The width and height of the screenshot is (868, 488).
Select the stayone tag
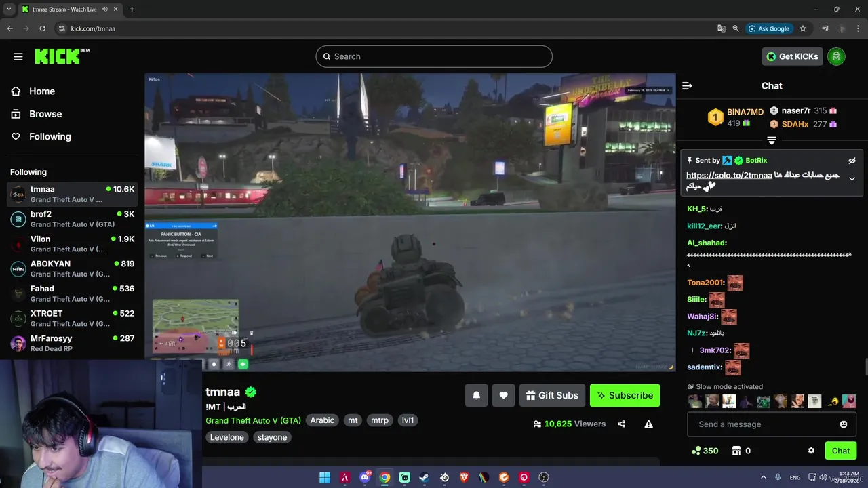click(272, 437)
